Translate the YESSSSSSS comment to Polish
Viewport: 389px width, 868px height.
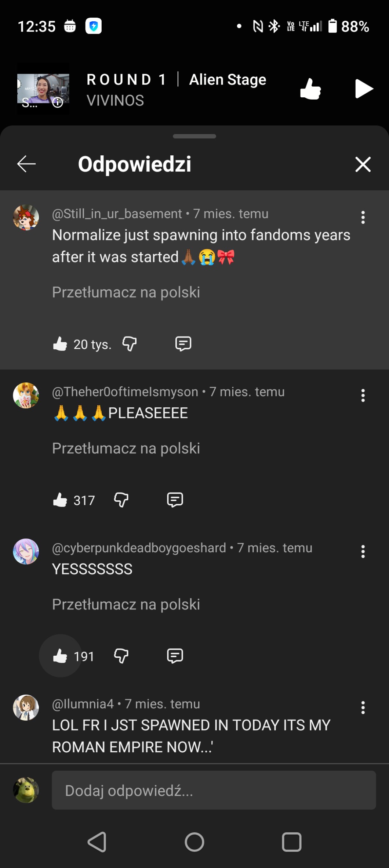tap(126, 605)
